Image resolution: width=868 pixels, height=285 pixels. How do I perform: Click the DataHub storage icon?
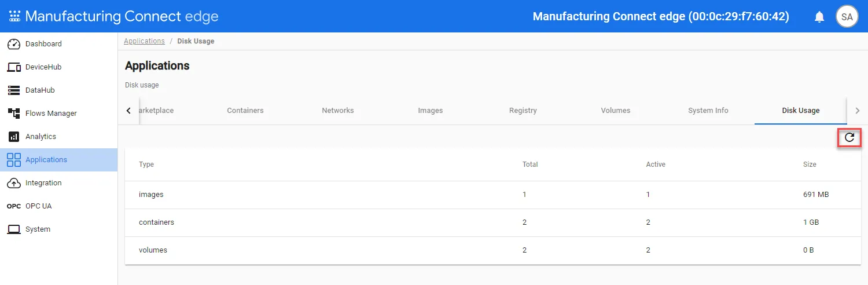point(14,90)
